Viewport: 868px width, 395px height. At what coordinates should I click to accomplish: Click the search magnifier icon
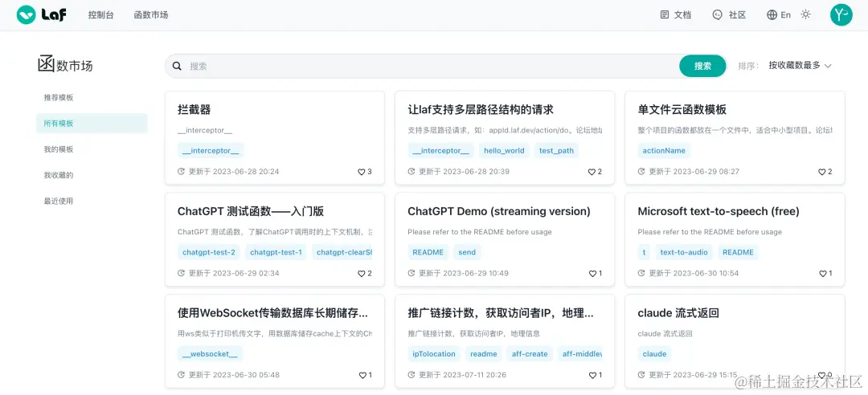coord(177,66)
